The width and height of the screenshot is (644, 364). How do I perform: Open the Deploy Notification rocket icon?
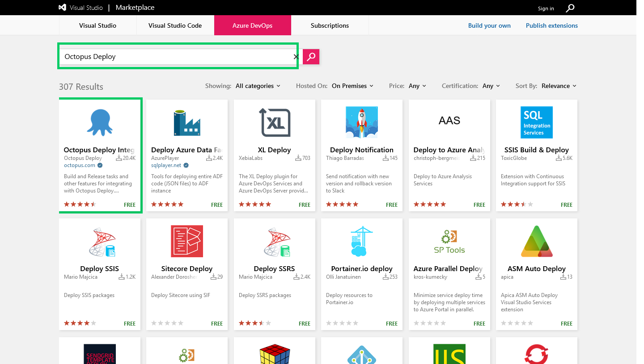(362, 122)
